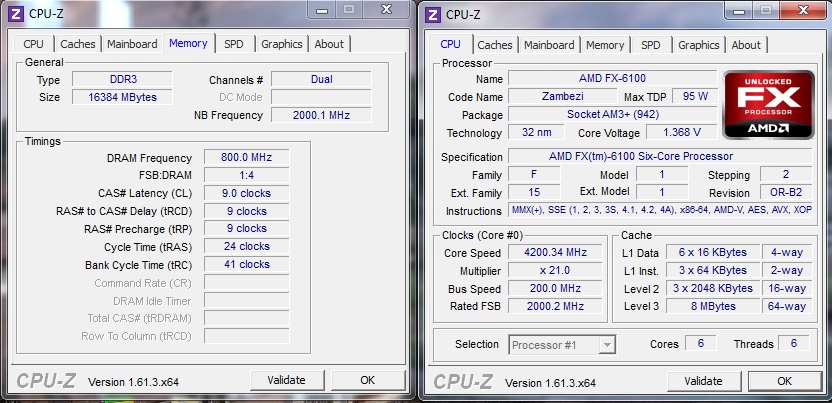This screenshot has width=832, height=403.
Task: Click tRC value 41 clocks
Action: pyautogui.click(x=247, y=264)
